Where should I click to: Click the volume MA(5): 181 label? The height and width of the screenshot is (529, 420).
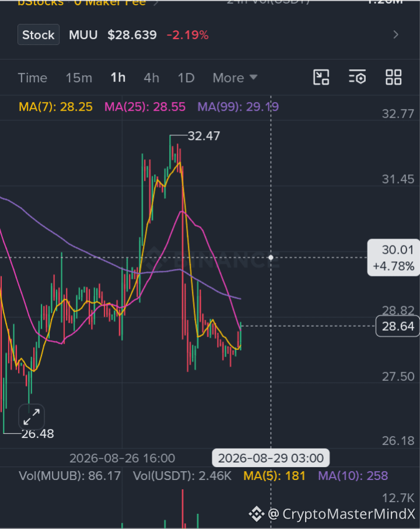coord(274,476)
